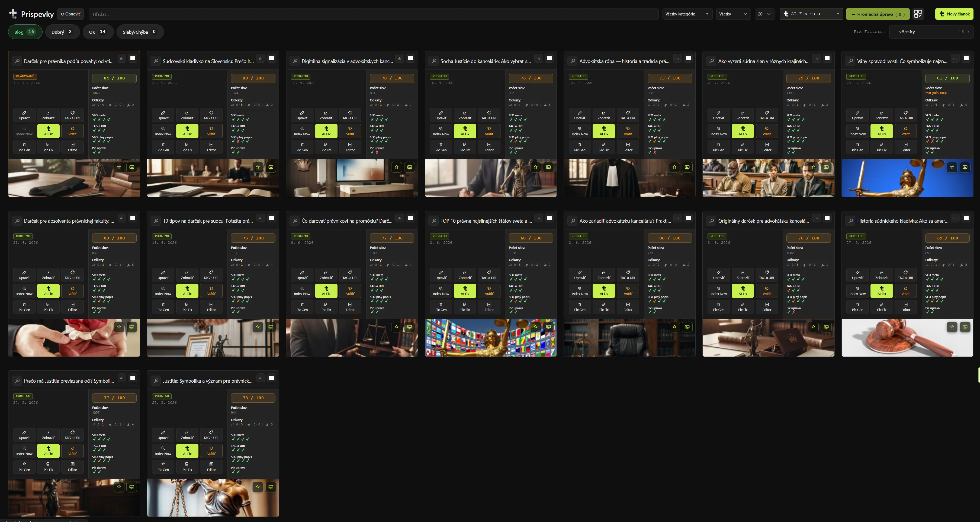Tick the checkbox on 'Darček pre právnika podľa povahy' card
This screenshot has width=980, height=522.
133,58
